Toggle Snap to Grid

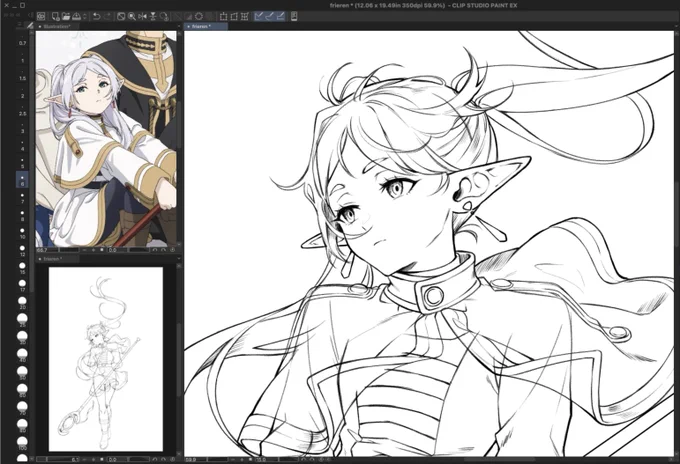(280, 16)
